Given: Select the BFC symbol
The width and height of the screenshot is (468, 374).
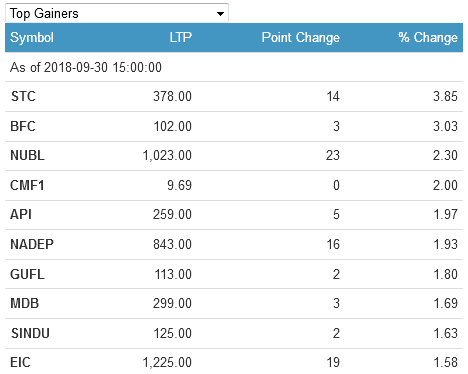Looking at the screenshot, I should click(23, 126).
